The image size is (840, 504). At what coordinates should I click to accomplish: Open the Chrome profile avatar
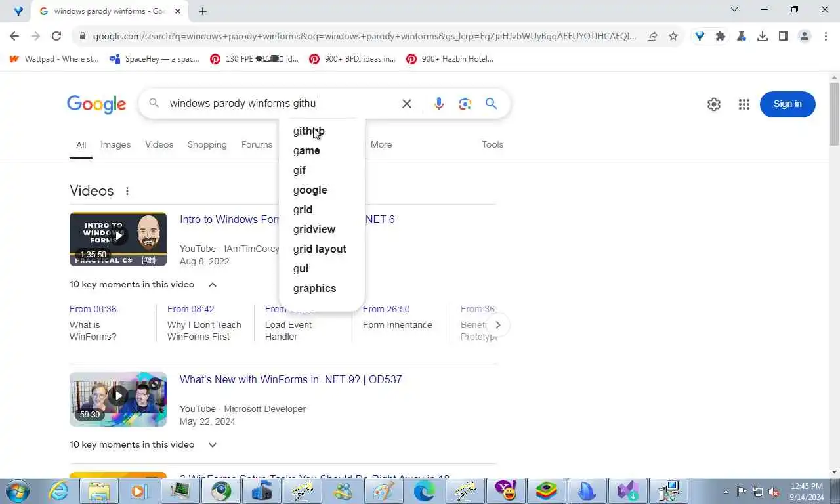805,36
